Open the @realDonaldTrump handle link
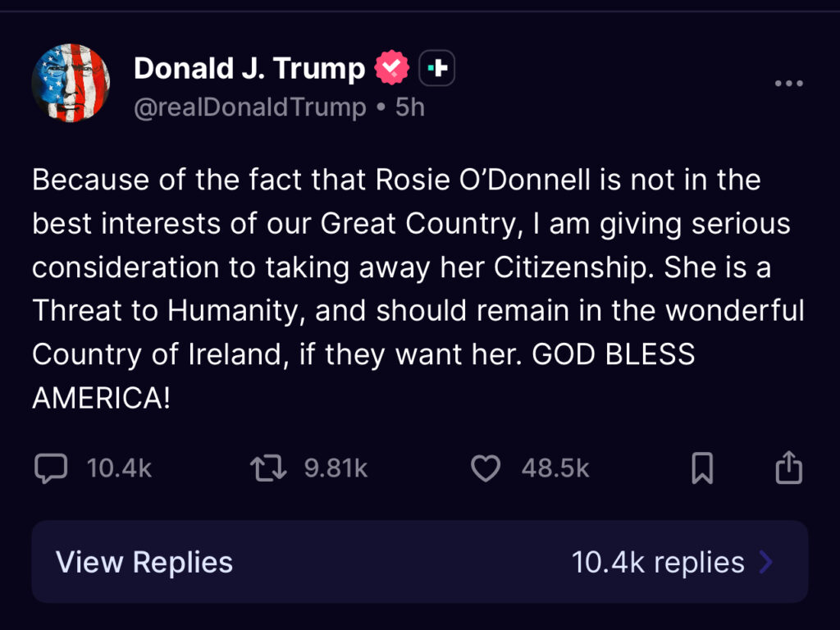Image resolution: width=840 pixels, height=630 pixels. click(x=249, y=107)
